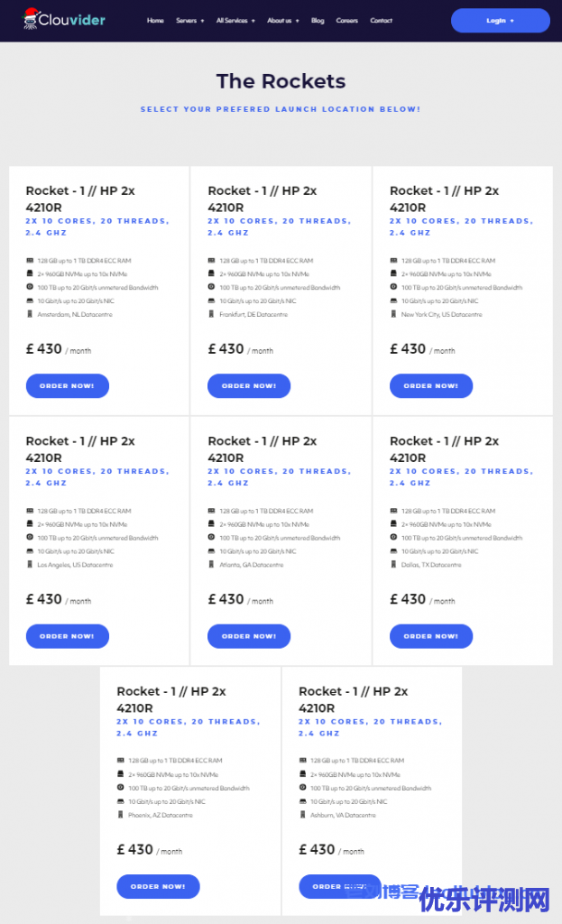Image resolution: width=562 pixels, height=924 pixels.
Task: Open the Login dropdown button
Action: [500, 21]
